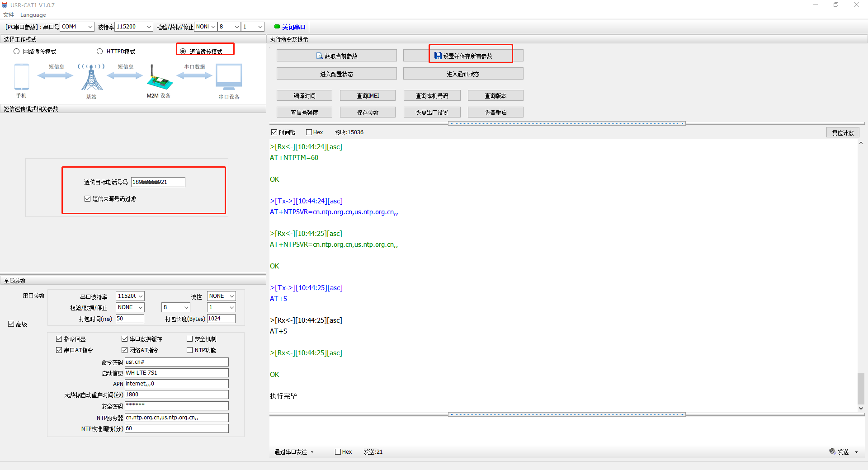The image size is (868, 470).
Task: Toggle 串口数据缓存 checkbox
Action: click(x=124, y=339)
